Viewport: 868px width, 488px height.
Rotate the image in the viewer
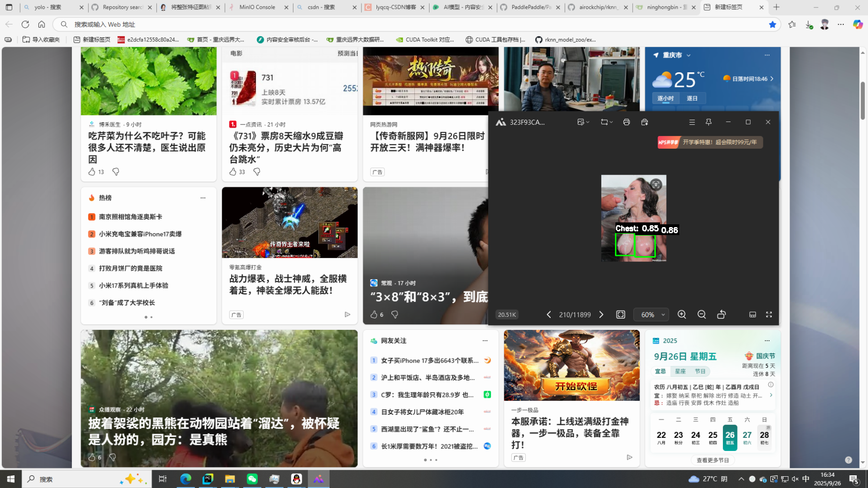tap(722, 314)
